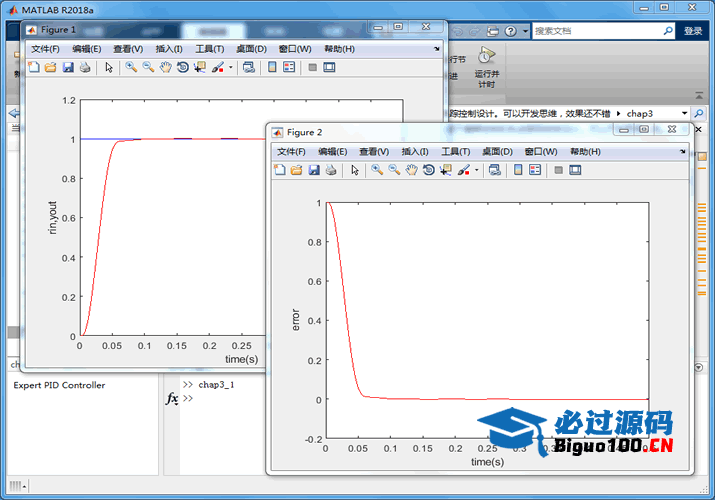Open the 文件(F) menu in Figure 1

click(45, 49)
